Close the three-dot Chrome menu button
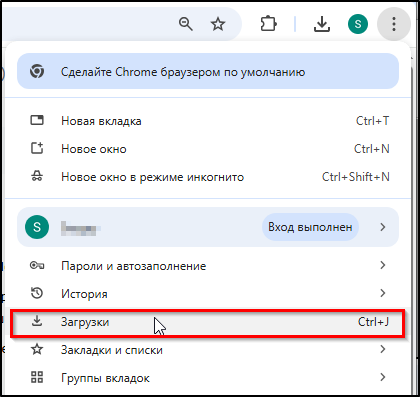This screenshot has height=397, width=420. pyautogui.click(x=394, y=24)
